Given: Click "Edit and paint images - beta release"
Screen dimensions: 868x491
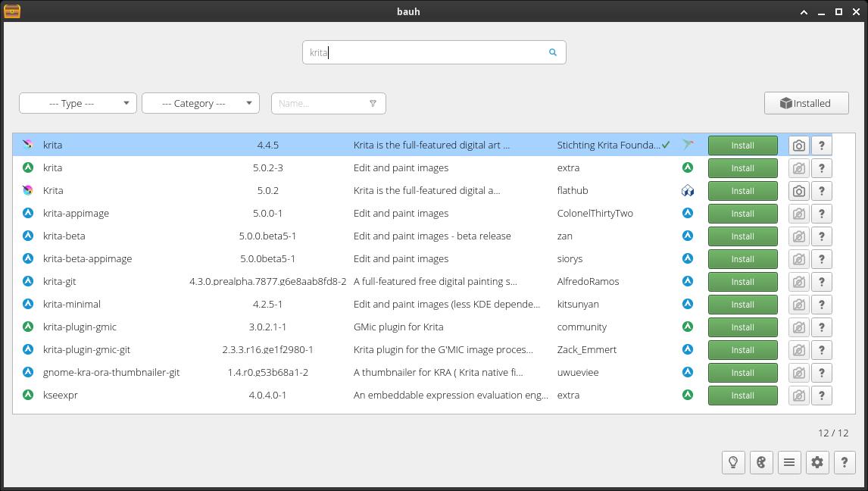Looking at the screenshot, I should 432,236.
